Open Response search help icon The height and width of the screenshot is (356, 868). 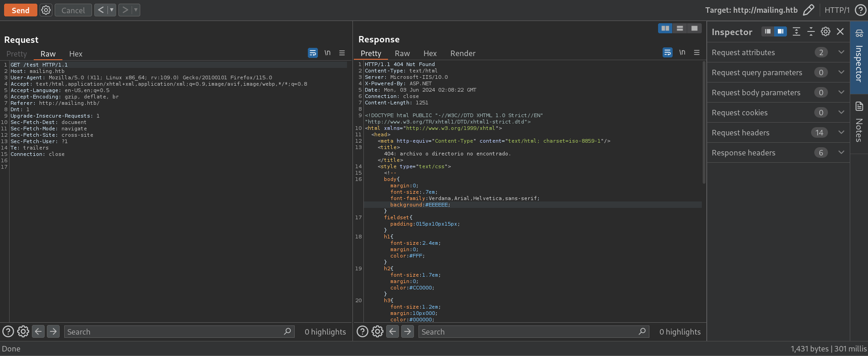pyautogui.click(x=363, y=331)
